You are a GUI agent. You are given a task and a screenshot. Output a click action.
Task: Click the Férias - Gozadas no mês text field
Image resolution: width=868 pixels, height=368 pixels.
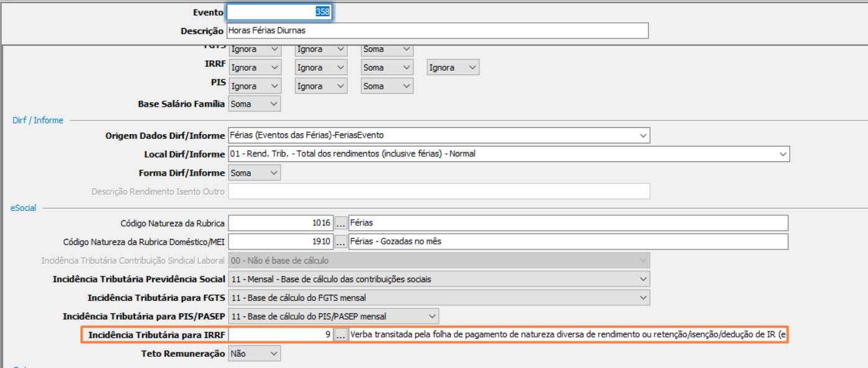tap(567, 241)
